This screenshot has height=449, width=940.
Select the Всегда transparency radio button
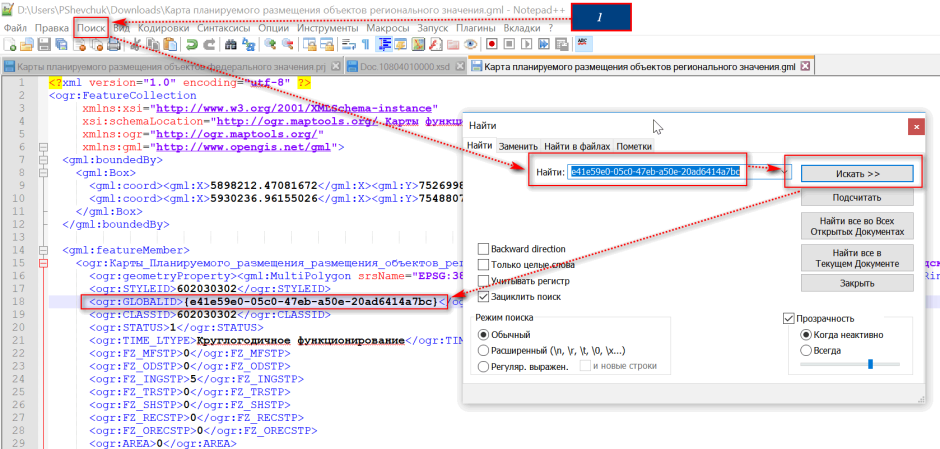[806, 350]
